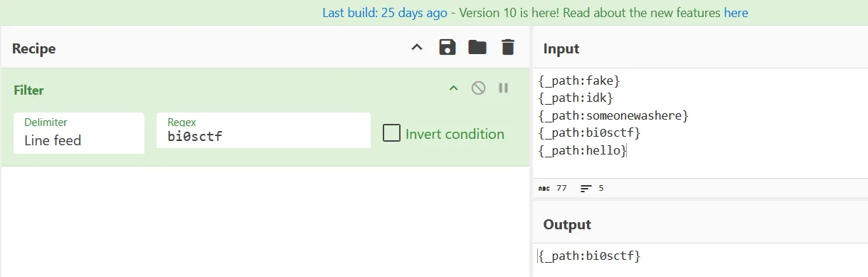Viewport: 868px width, 277px height.
Task: Disable the Filter operation
Action: 479,88
